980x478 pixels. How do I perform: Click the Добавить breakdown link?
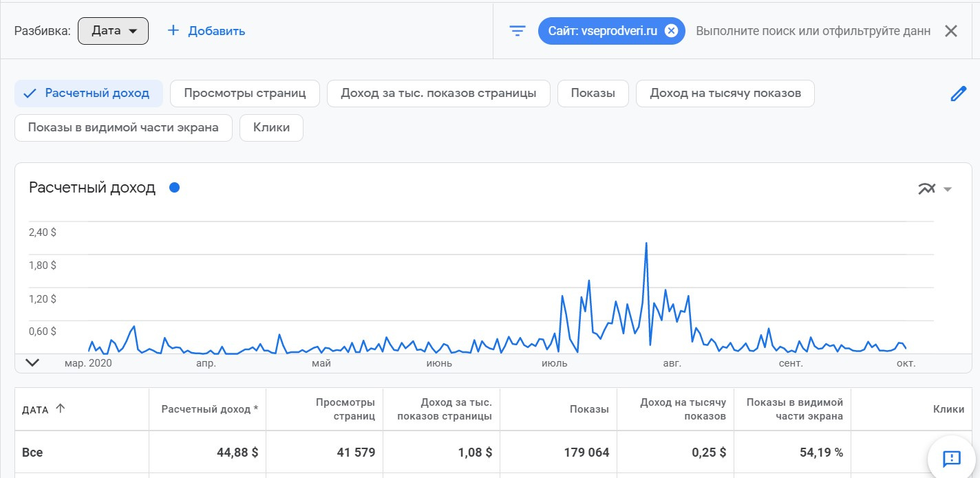coord(216,31)
